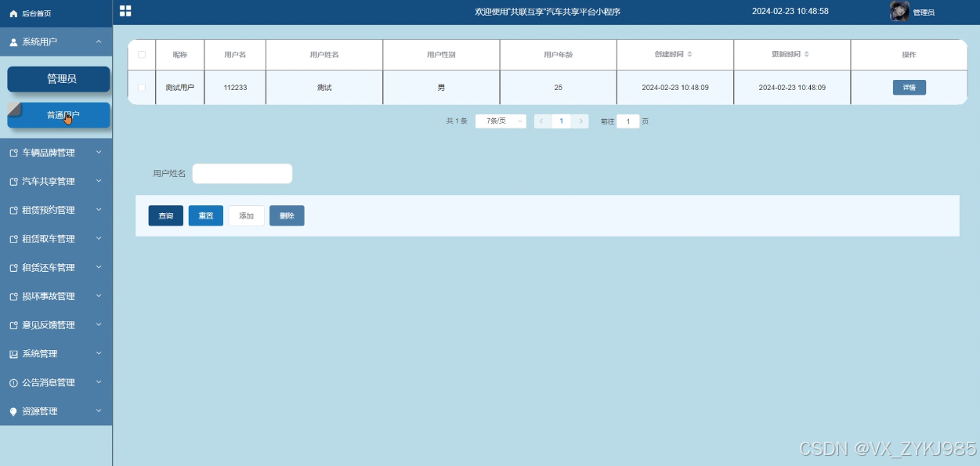Image resolution: width=980 pixels, height=466 pixels.
Task: Click the 112233 username cell
Action: [x=235, y=88]
